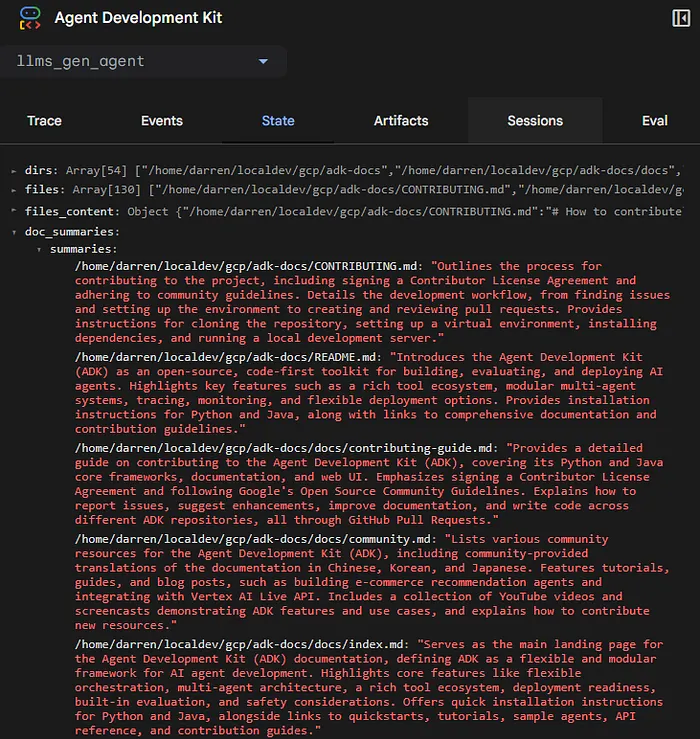Go to the Artifacts tab
This screenshot has width=700, height=739.
401,121
